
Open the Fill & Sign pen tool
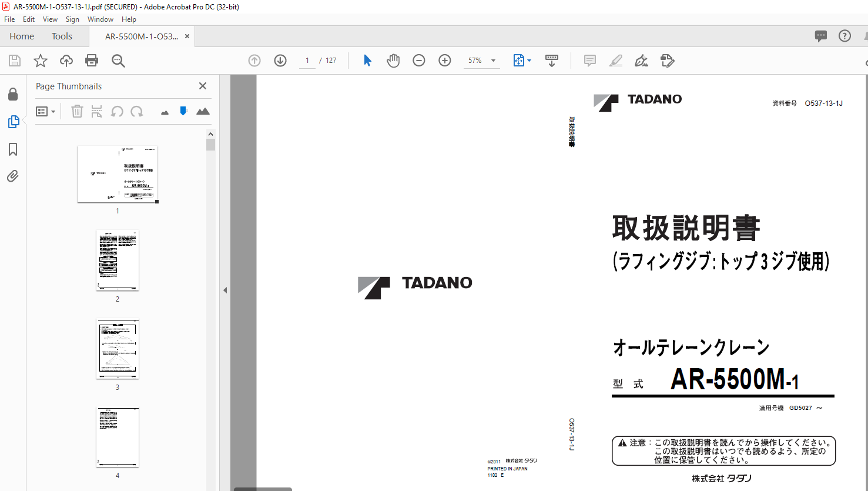pos(642,61)
